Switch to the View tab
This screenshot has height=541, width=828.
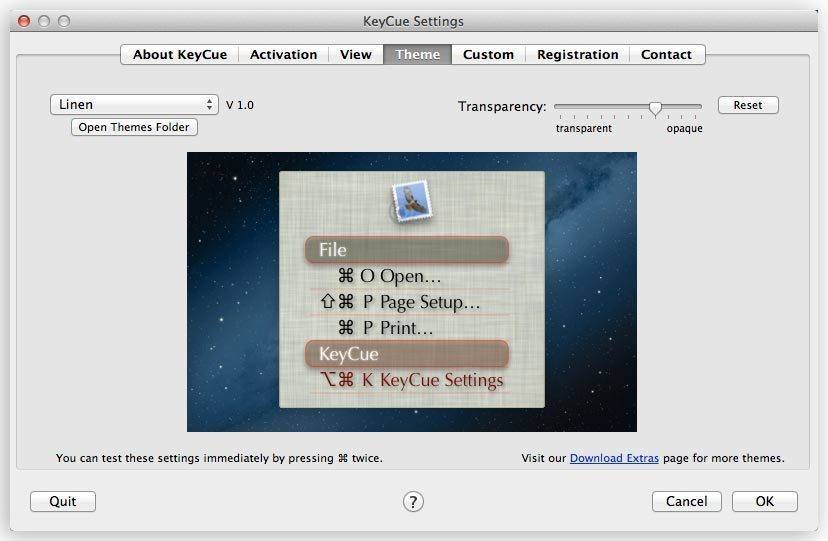tap(355, 54)
